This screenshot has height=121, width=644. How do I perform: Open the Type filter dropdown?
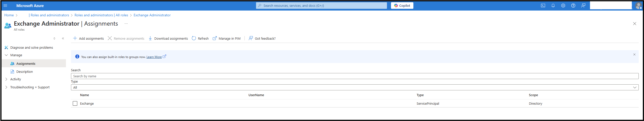(x=354, y=87)
